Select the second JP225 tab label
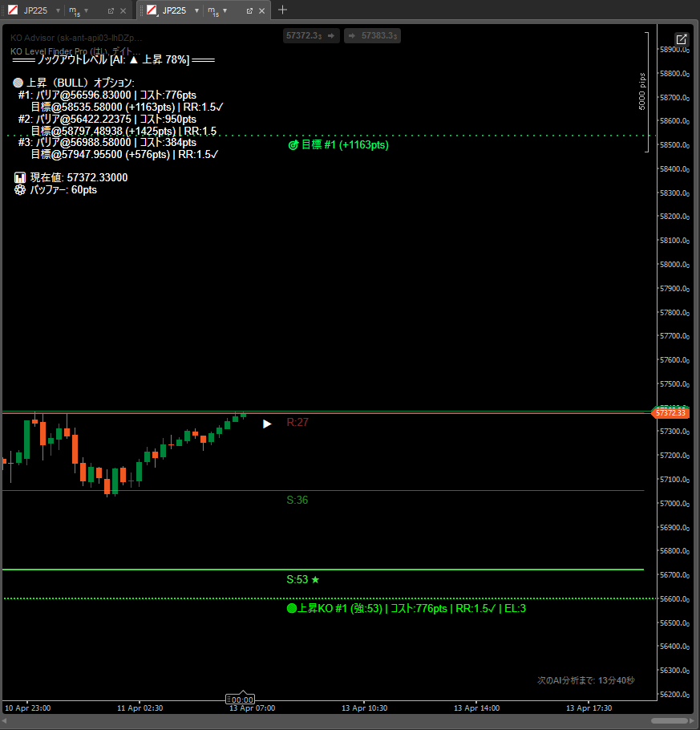This screenshot has height=730, width=700. (x=174, y=11)
